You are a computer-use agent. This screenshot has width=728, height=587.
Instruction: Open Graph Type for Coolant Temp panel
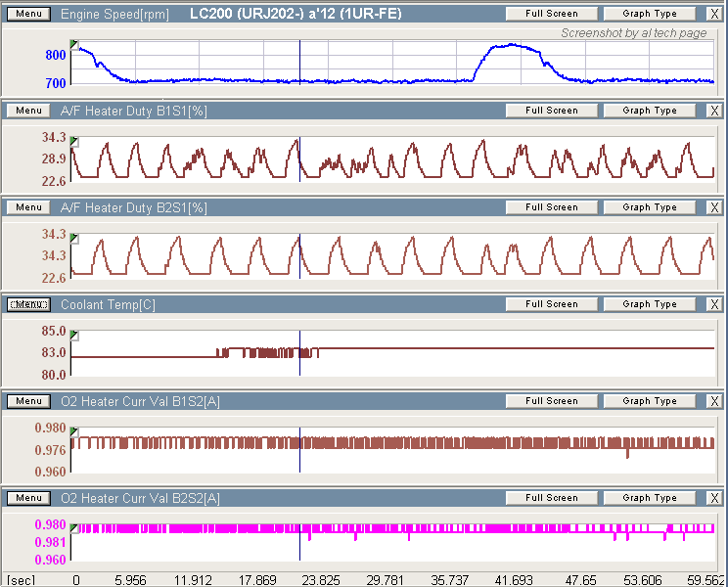[650, 304]
